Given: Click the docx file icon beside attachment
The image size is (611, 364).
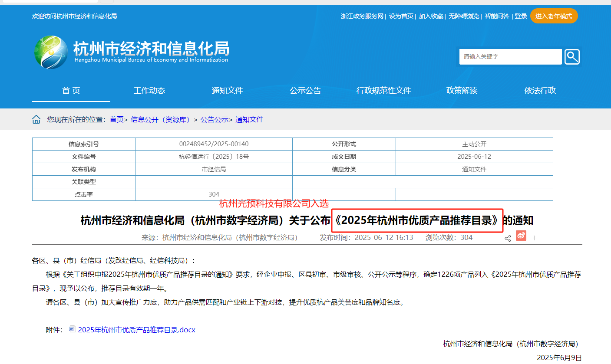Looking at the screenshot, I should tap(72, 329).
